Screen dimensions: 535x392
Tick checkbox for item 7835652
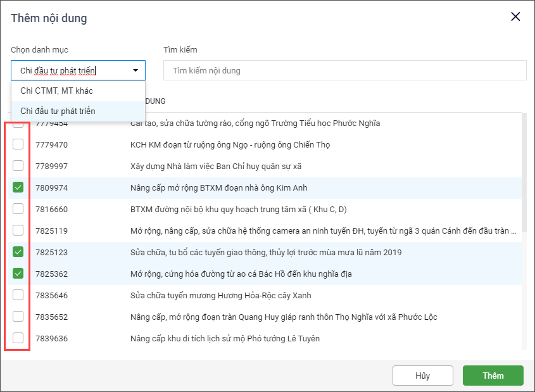point(18,317)
